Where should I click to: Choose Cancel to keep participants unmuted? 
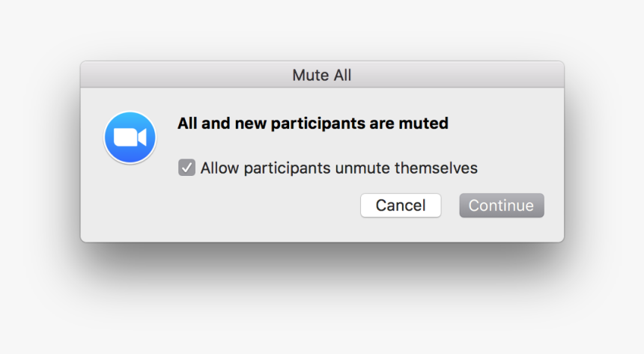click(x=401, y=205)
